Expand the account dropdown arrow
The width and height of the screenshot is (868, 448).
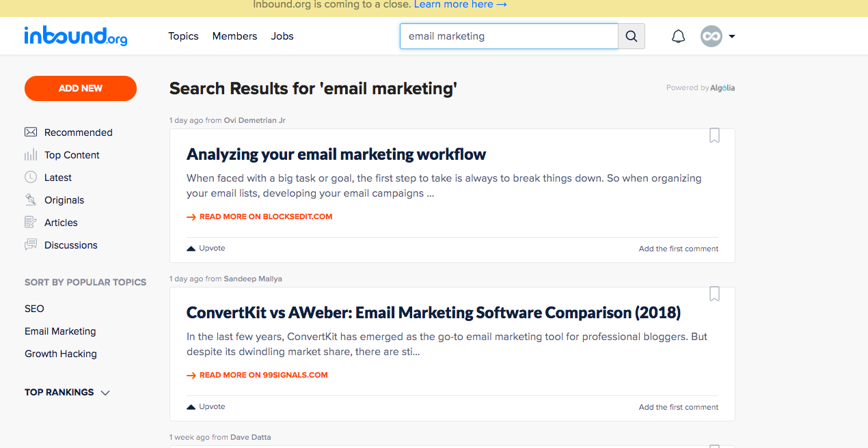click(732, 36)
